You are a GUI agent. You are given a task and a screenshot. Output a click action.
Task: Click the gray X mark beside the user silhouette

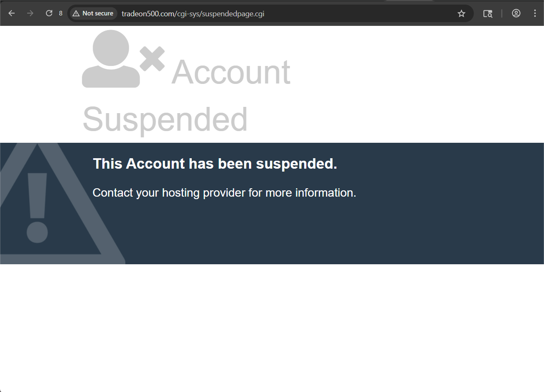click(152, 59)
